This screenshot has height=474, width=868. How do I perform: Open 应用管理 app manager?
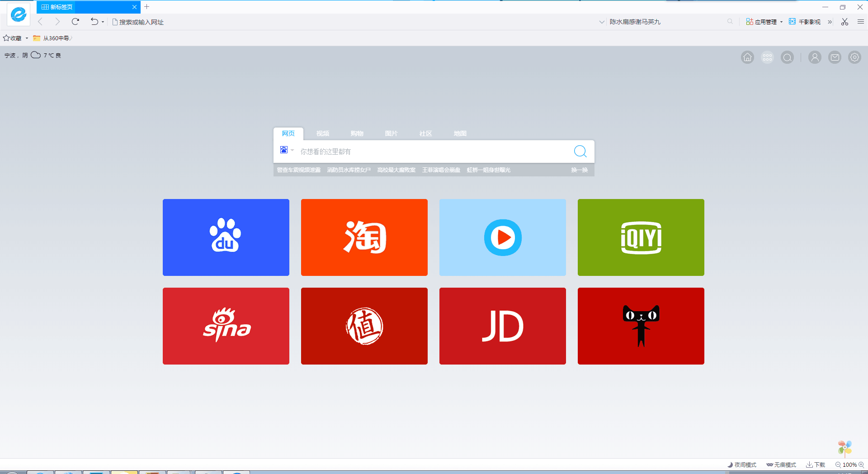pos(761,22)
